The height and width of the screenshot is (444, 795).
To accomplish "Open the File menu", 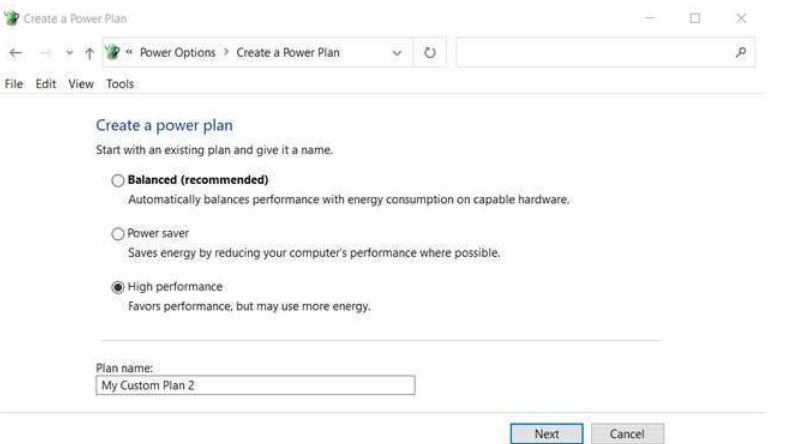I will point(14,84).
